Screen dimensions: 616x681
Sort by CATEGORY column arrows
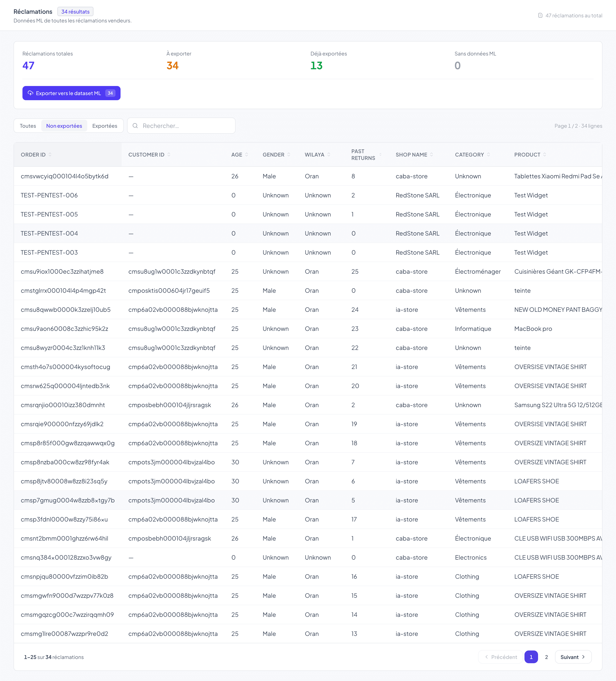pyautogui.click(x=488, y=154)
